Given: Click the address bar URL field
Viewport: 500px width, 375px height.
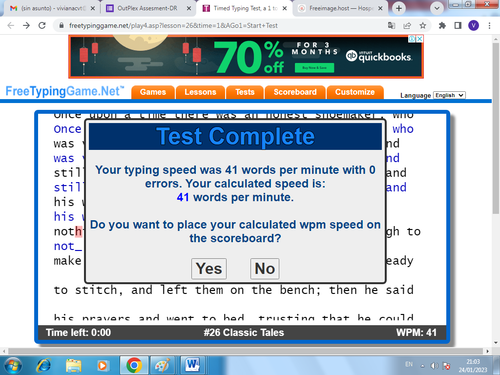Looking at the screenshot, I should (x=220, y=26).
